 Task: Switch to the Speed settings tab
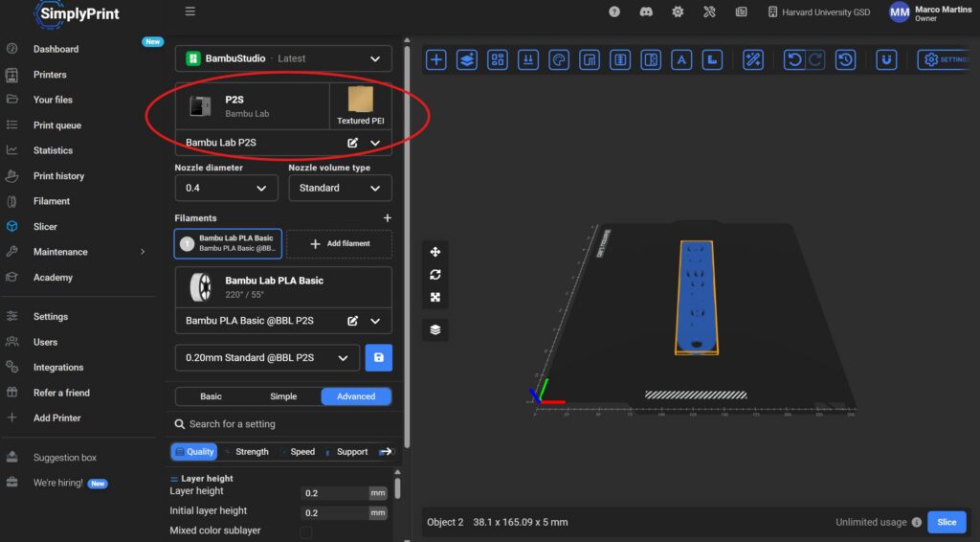pyautogui.click(x=299, y=451)
